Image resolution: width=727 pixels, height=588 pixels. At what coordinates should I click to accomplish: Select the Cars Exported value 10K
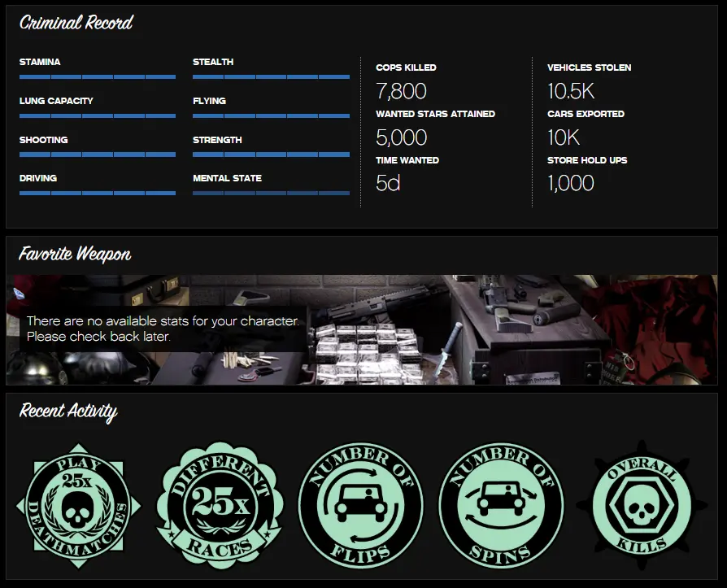point(564,137)
